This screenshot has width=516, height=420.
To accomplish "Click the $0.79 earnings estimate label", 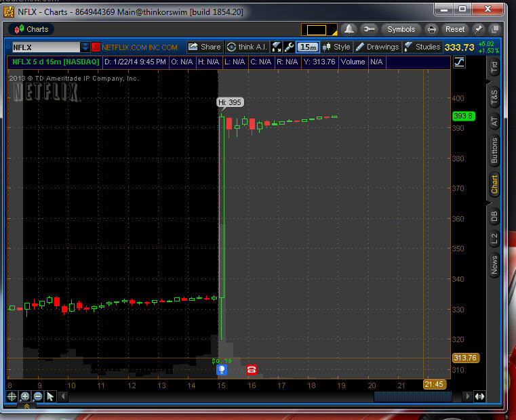I will click(x=222, y=361).
